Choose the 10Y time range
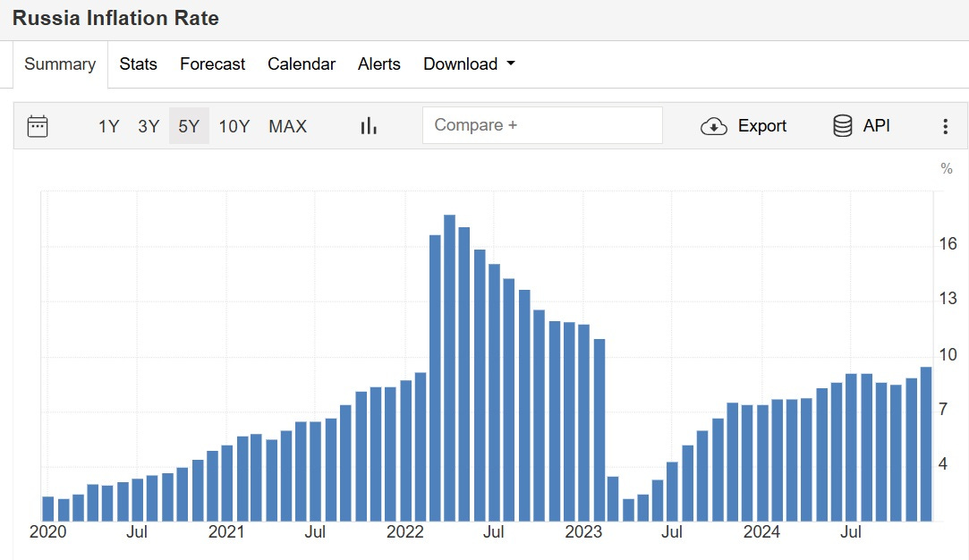This screenshot has height=560, width=969. [234, 126]
